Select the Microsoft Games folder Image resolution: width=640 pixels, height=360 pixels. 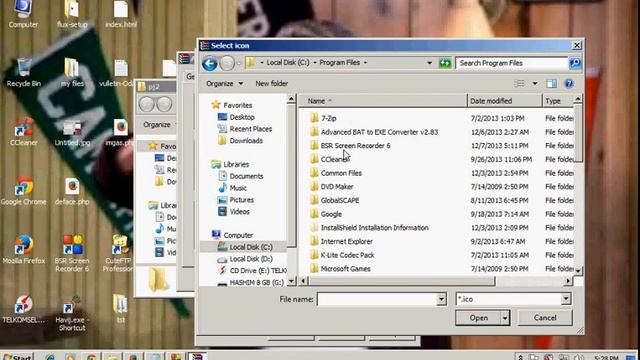tap(345, 269)
